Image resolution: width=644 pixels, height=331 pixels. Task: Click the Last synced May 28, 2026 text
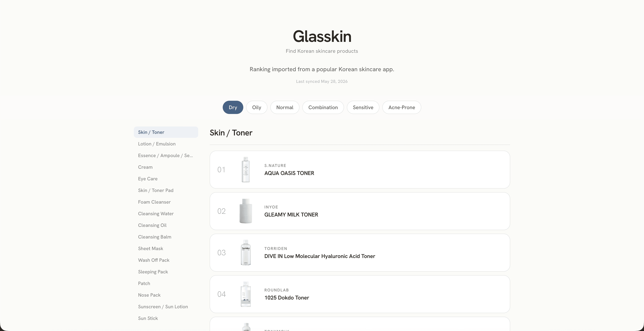[x=322, y=81]
